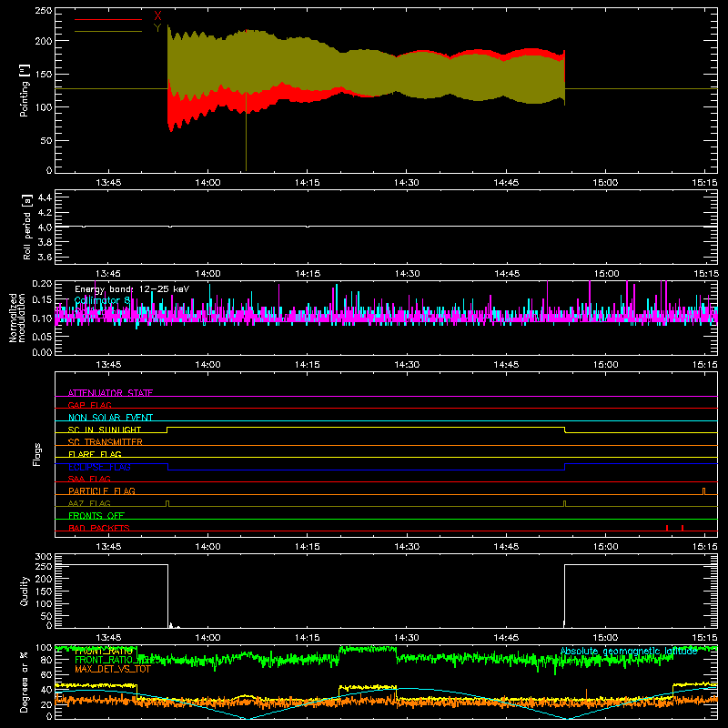
Task: Click the Flags axis title
Action: coord(36,454)
